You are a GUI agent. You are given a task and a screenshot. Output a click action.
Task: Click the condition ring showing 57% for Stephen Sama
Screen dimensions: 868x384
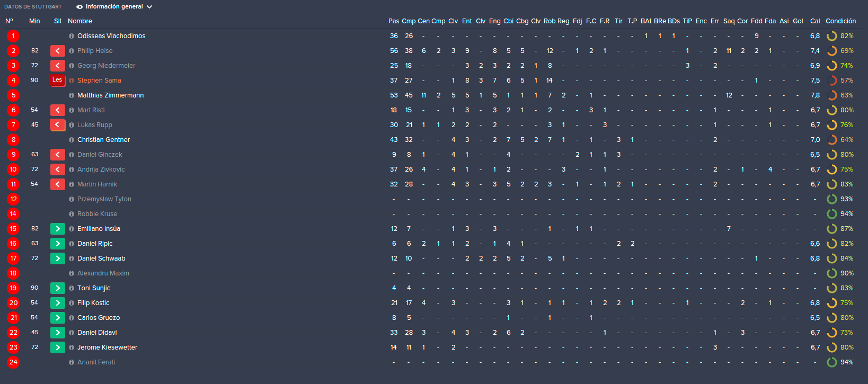(832, 81)
